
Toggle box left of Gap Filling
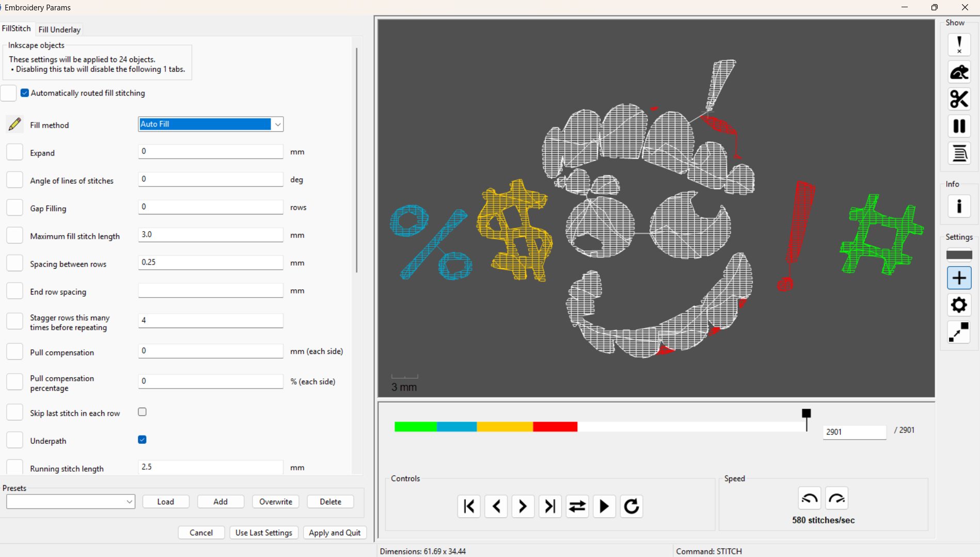(15, 208)
